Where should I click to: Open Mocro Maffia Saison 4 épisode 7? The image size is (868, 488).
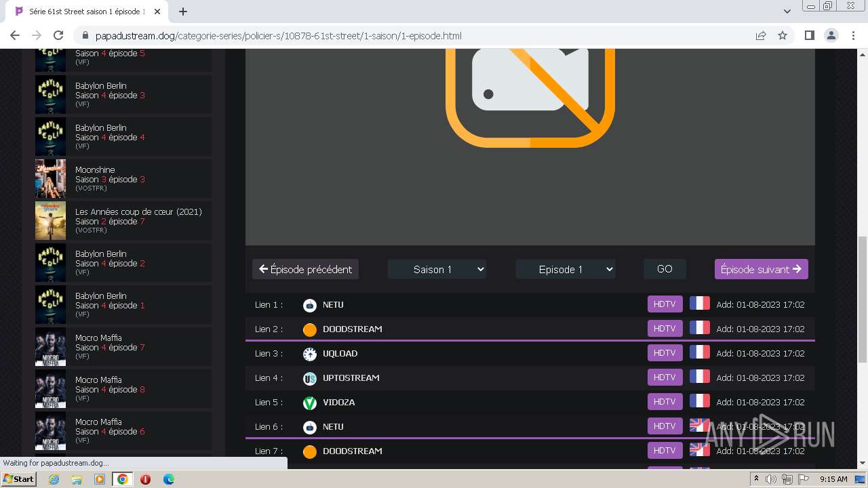tap(123, 347)
